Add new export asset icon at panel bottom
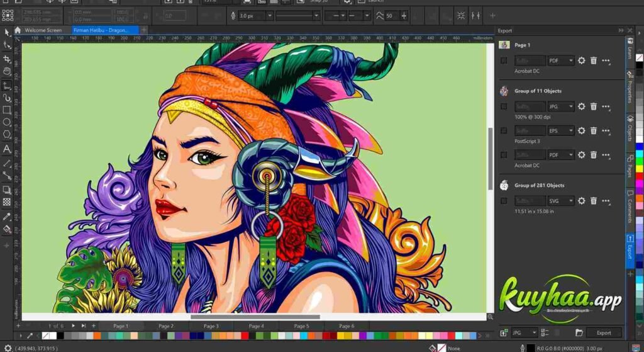Image resolution: width=644 pixels, height=352 pixels. coord(504,332)
